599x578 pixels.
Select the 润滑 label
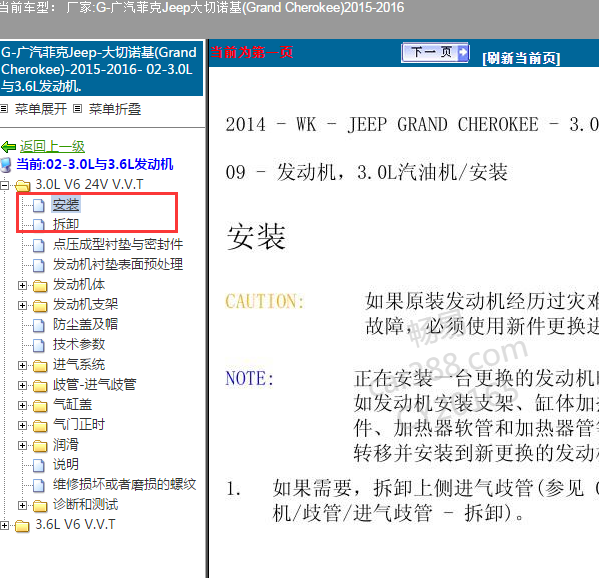coord(66,445)
